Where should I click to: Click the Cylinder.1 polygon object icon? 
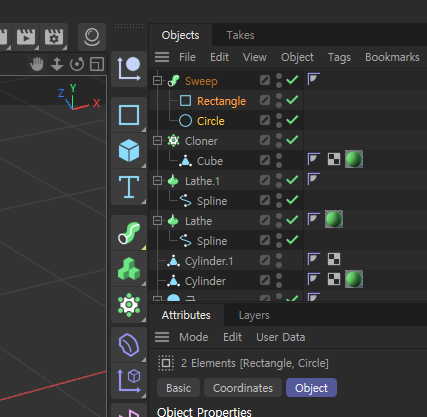(173, 261)
